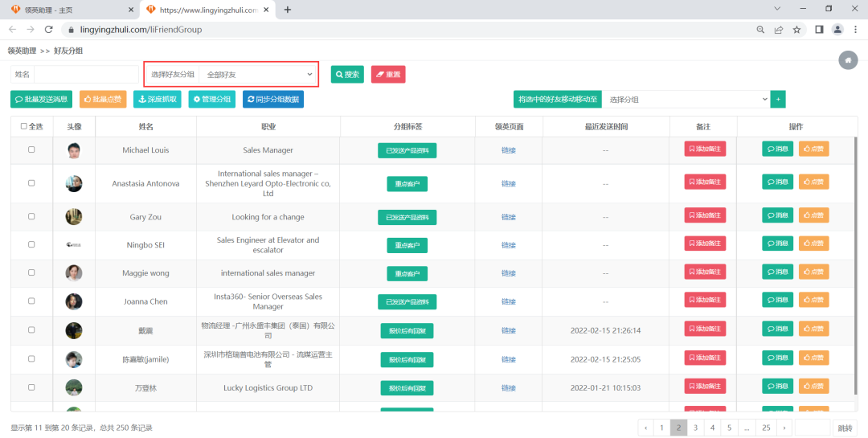Open 选择分组 move-to dropdown
Screen dimensions: 868x438
pos(686,99)
